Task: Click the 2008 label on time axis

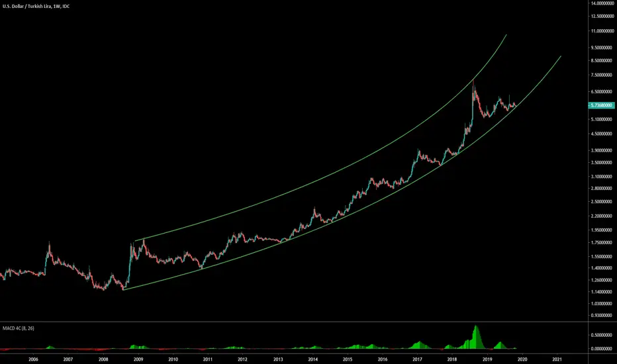Action: click(x=103, y=359)
